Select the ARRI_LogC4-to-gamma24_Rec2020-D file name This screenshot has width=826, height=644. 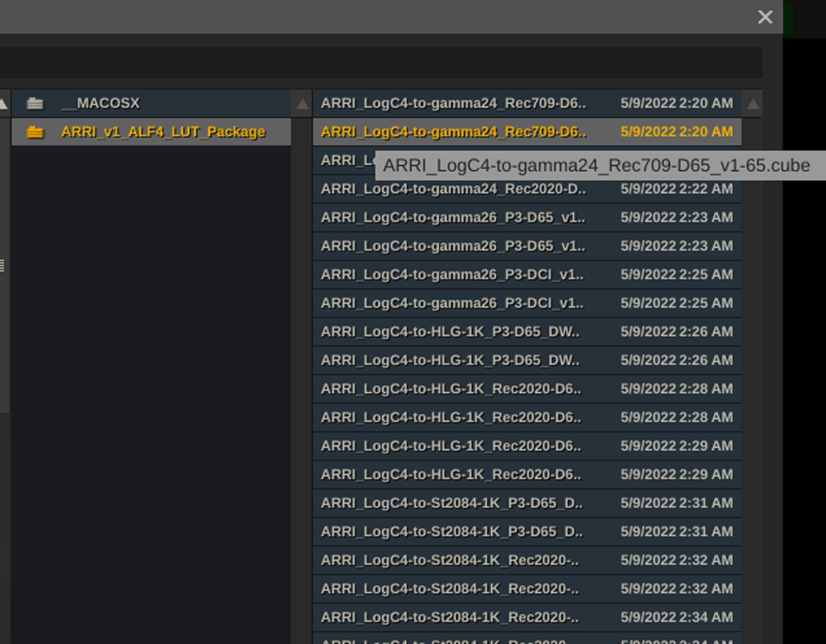click(453, 189)
